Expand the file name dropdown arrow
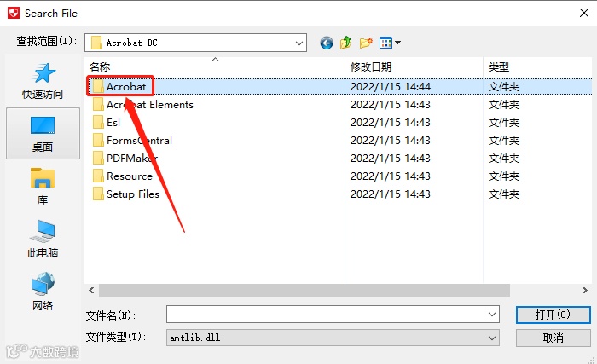The height and width of the screenshot is (364, 597). (491, 315)
